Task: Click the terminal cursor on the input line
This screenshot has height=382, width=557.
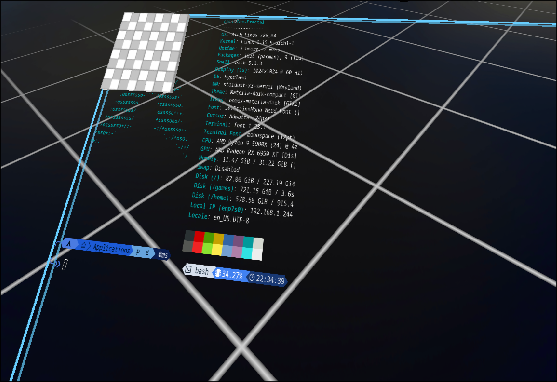Action: coord(65,264)
